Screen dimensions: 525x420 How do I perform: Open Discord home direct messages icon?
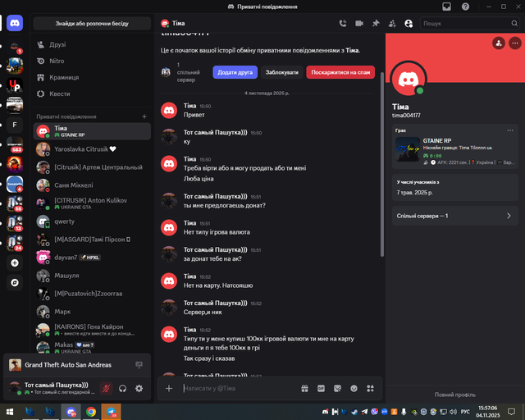tap(15, 23)
